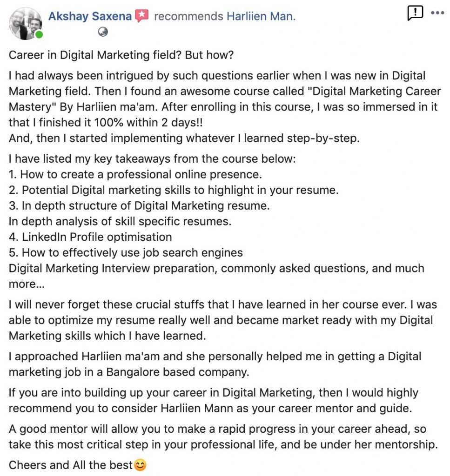Click the green online status dot
The height and width of the screenshot is (476, 450).
pos(39,35)
